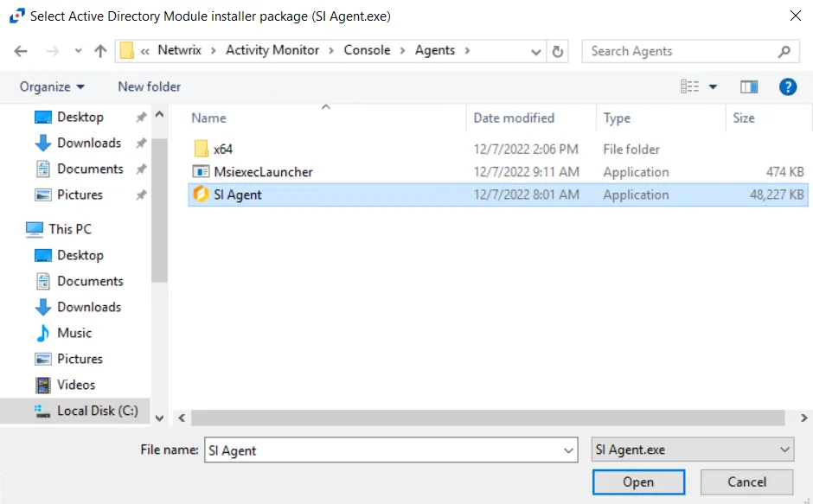Click pin icon next to Desktop
813x504 pixels.
[141, 118]
